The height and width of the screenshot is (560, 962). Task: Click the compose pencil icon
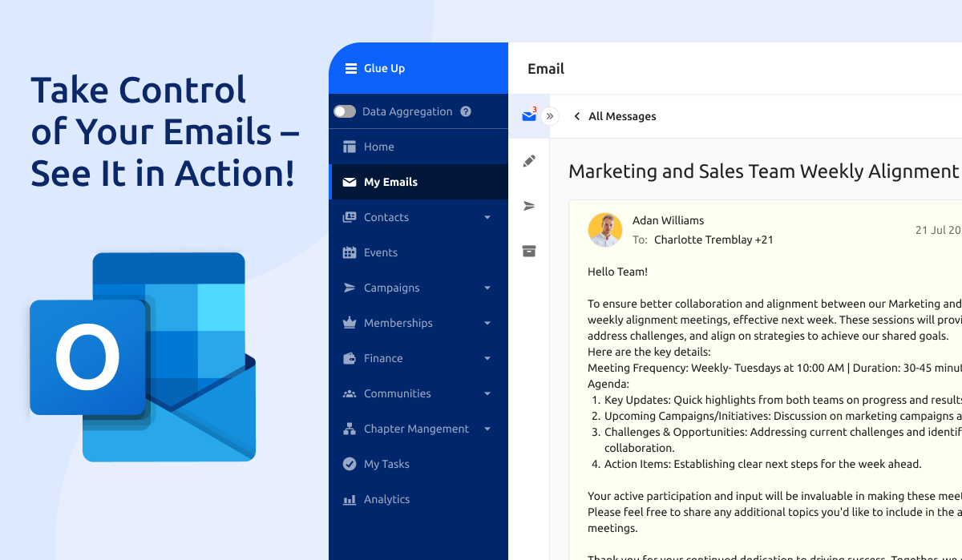[x=528, y=161]
